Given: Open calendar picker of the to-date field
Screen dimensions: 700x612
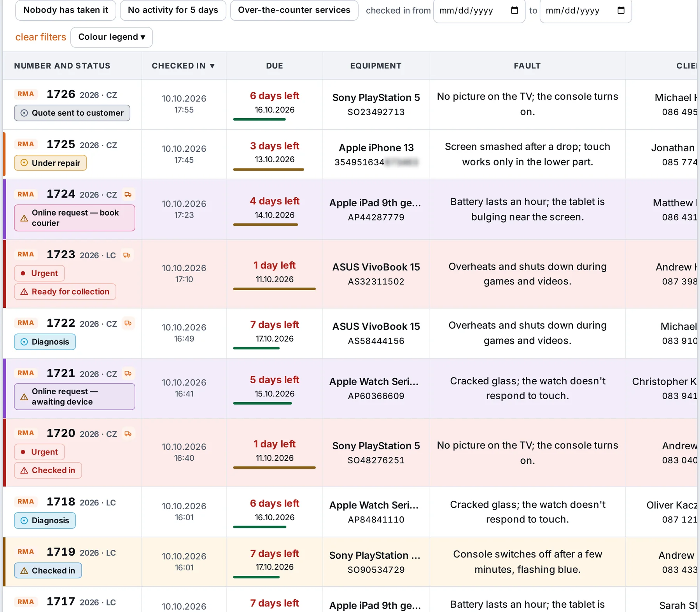Looking at the screenshot, I should tap(621, 11).
